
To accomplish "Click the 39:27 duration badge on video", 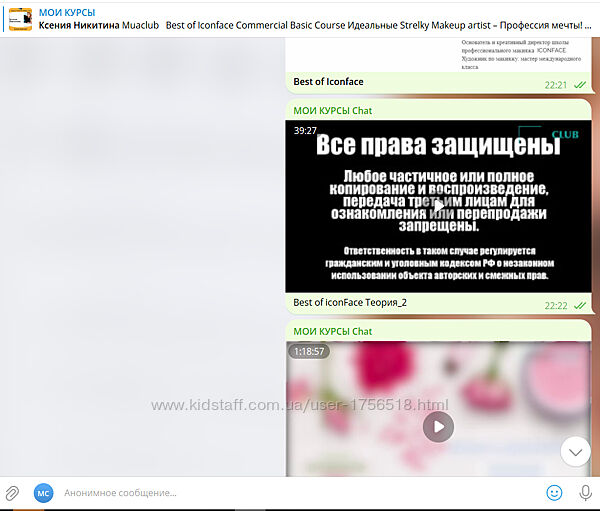I will pos(305,130).
